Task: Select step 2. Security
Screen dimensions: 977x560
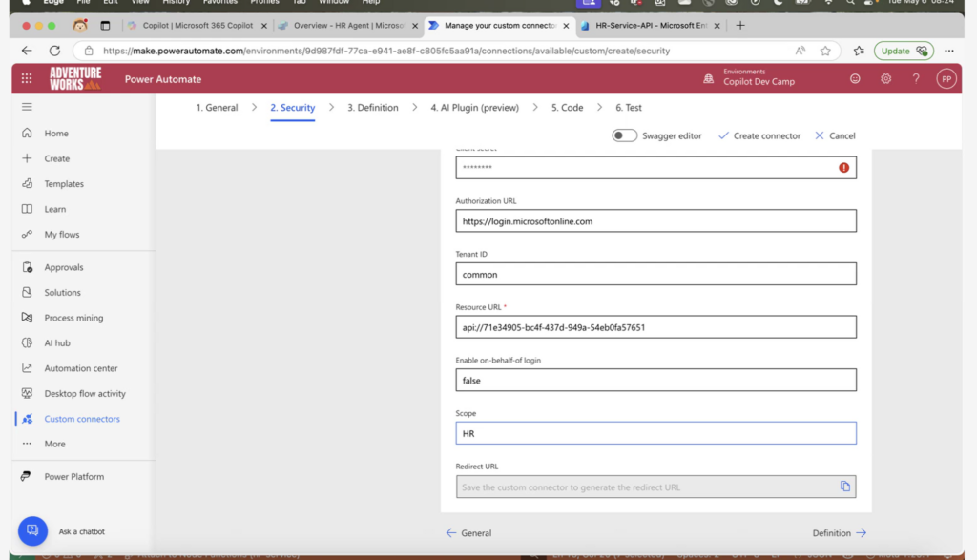Action: 292,107
